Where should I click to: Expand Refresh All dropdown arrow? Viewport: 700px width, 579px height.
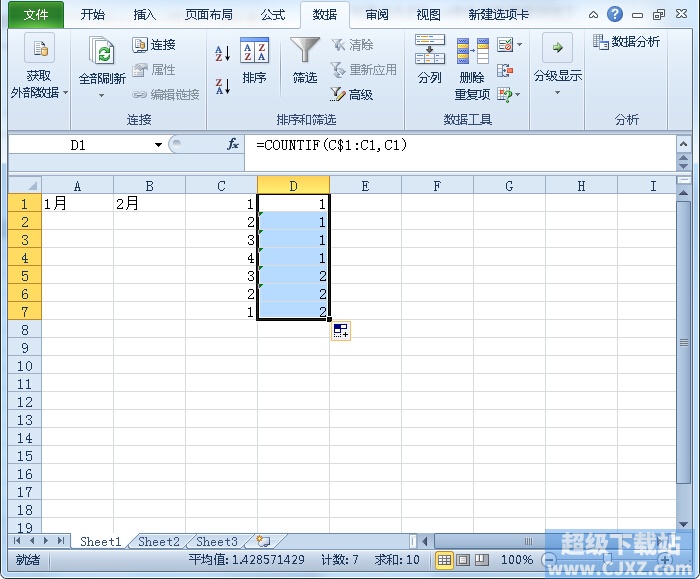tap(101, 95)
